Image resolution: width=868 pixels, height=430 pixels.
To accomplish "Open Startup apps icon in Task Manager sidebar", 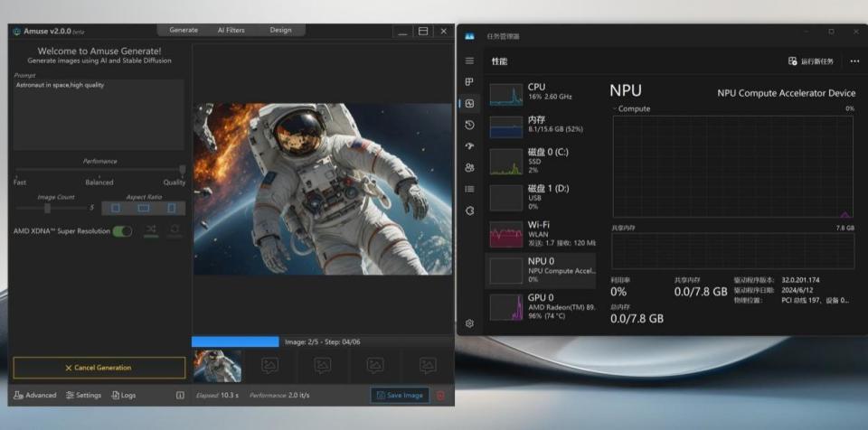I will [469, 146].
